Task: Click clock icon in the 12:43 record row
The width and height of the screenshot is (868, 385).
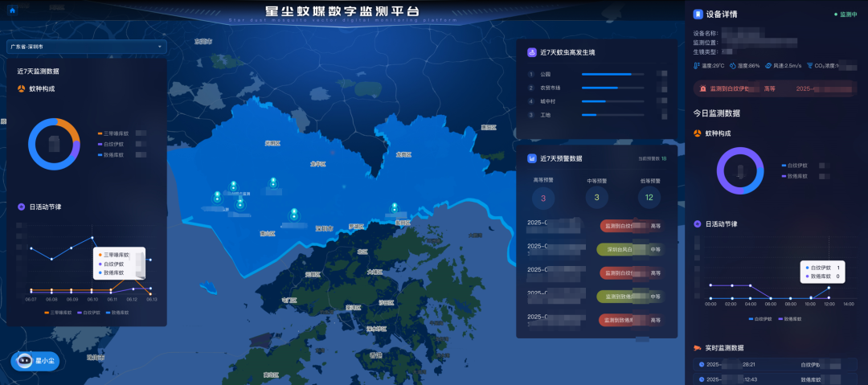Action: (702, 379)
